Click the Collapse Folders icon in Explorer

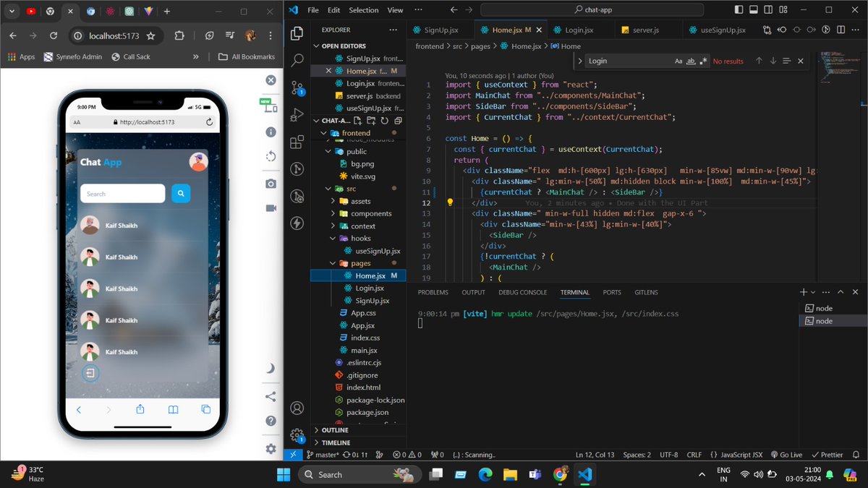tap(397, 121)
